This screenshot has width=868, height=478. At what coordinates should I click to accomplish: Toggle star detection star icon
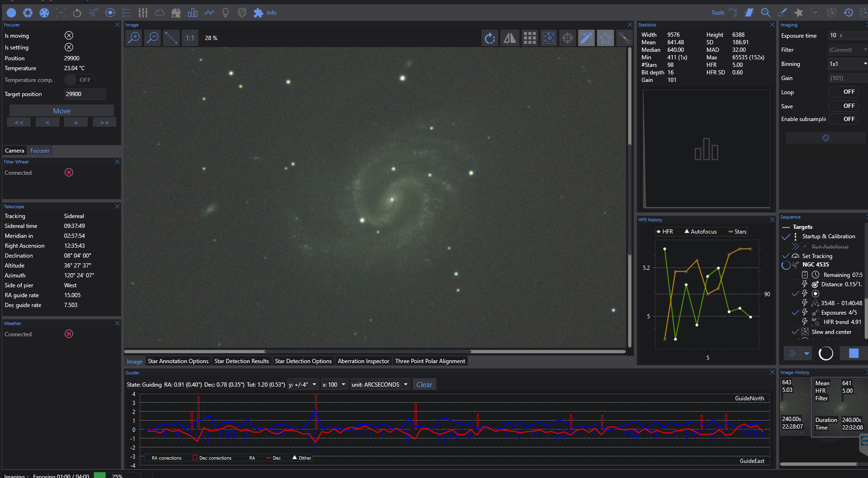pyautogui.click(x=605, y=38)
